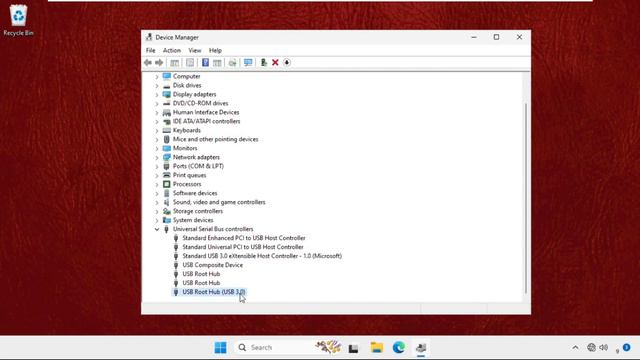Expand the Display adapters node chevron
This screenshot has height=360, width=640.
tap(157, 95)
